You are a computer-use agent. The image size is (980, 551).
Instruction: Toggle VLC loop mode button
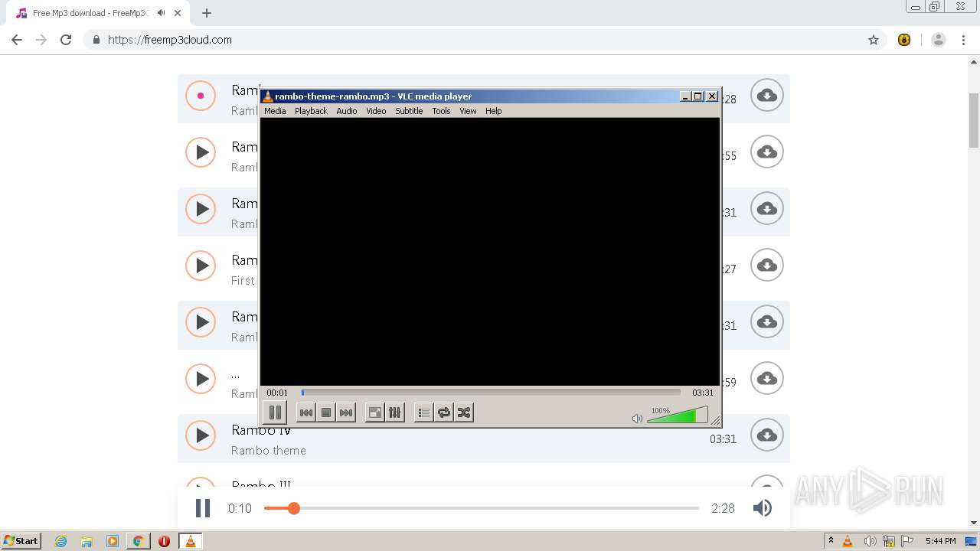click(x=444, y=412)
